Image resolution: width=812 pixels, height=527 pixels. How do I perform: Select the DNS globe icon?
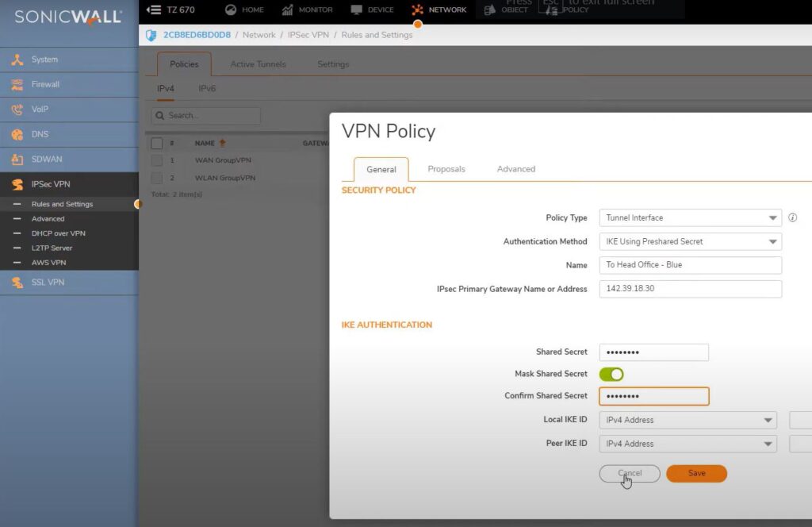(17, 135)
